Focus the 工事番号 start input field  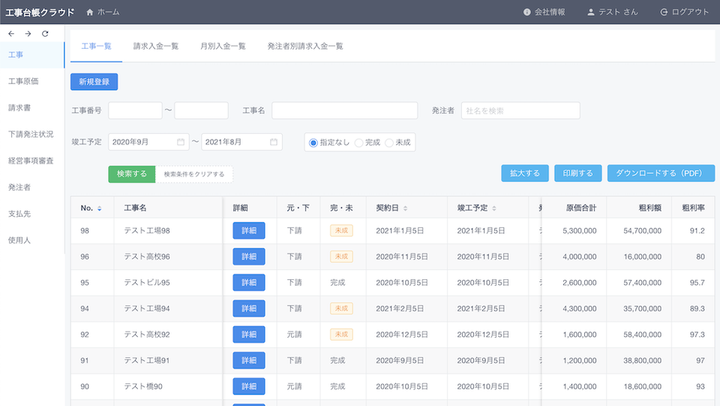[135, 111]
